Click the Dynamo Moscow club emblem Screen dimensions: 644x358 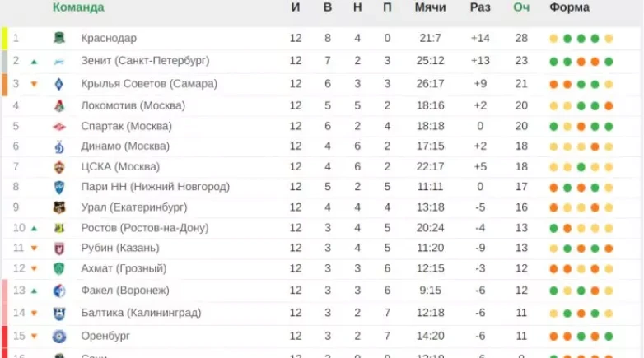[59, 146]
